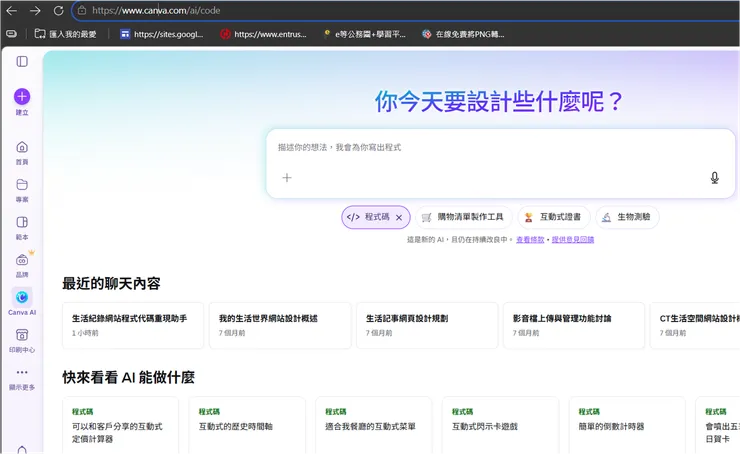
Task: Open chat 生活紀錄網站程式代碼重現助手
Action: click(x=133, y=326)
